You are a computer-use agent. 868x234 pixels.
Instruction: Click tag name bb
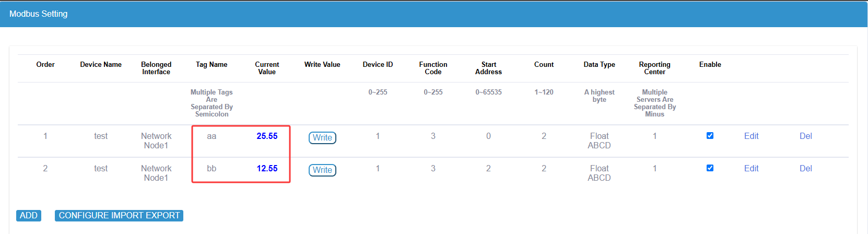click(x=212, y=168)
